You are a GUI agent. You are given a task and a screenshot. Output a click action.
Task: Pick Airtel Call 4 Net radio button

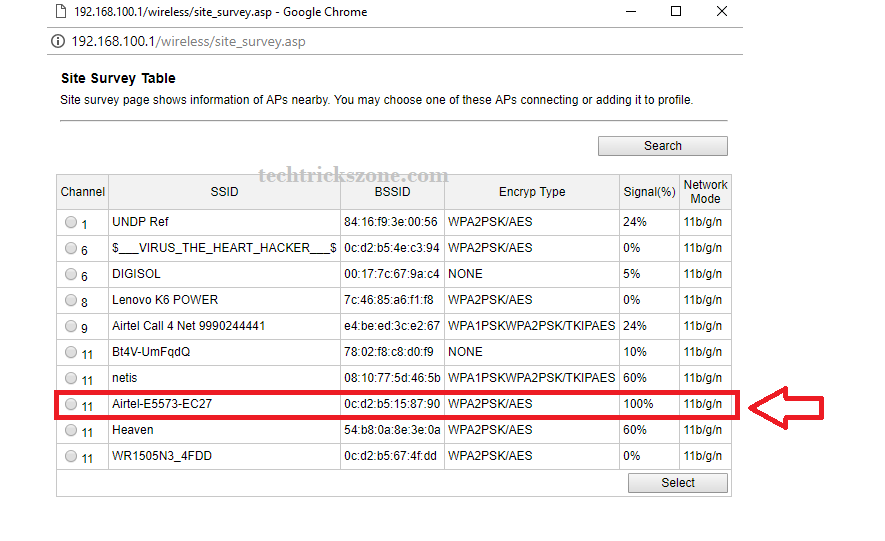[x=71, y=326]
